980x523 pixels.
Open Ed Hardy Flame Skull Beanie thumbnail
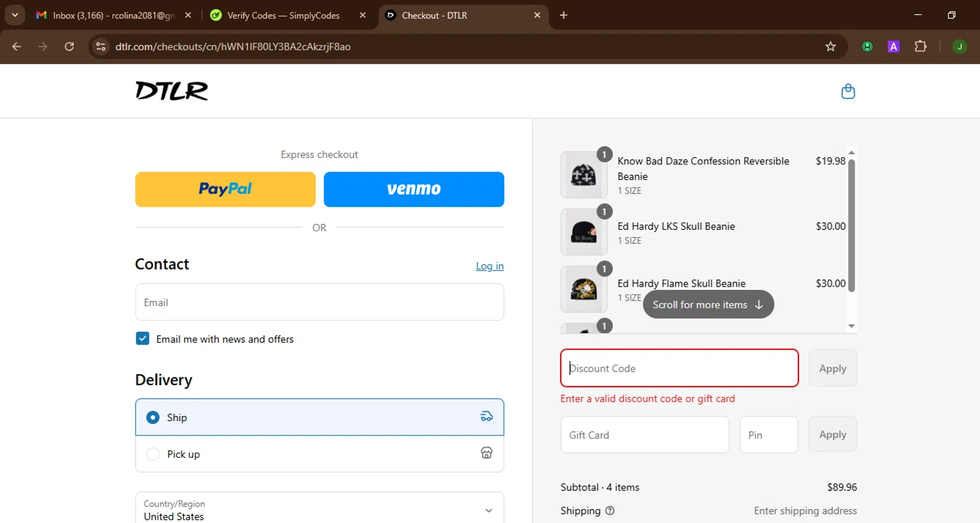point(584,289)
